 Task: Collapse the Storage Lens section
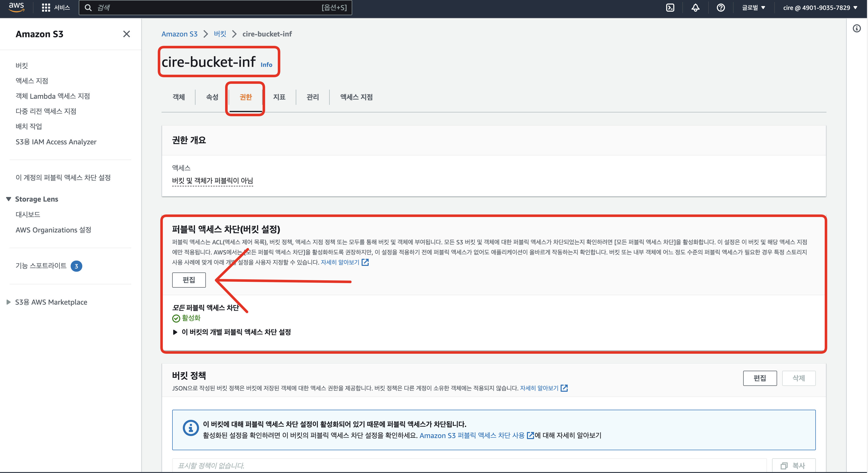pyautogui.click(x=9, y=199)
